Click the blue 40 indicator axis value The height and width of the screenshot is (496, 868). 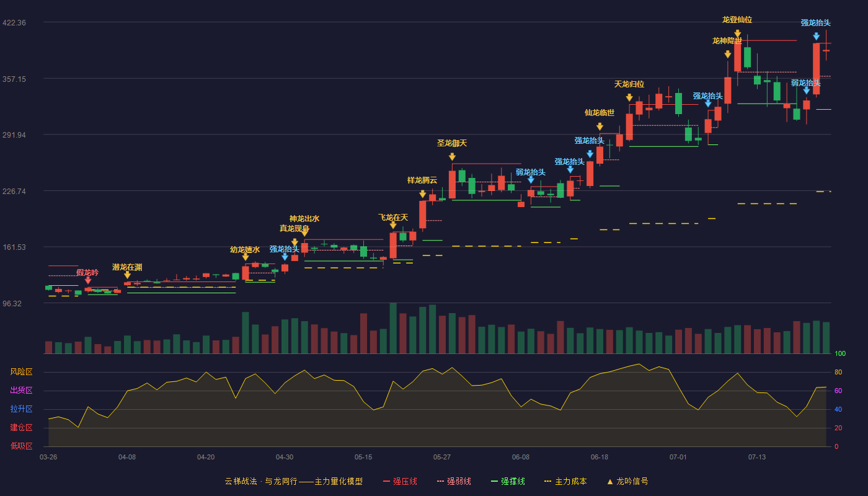click(x=838, y=410)
